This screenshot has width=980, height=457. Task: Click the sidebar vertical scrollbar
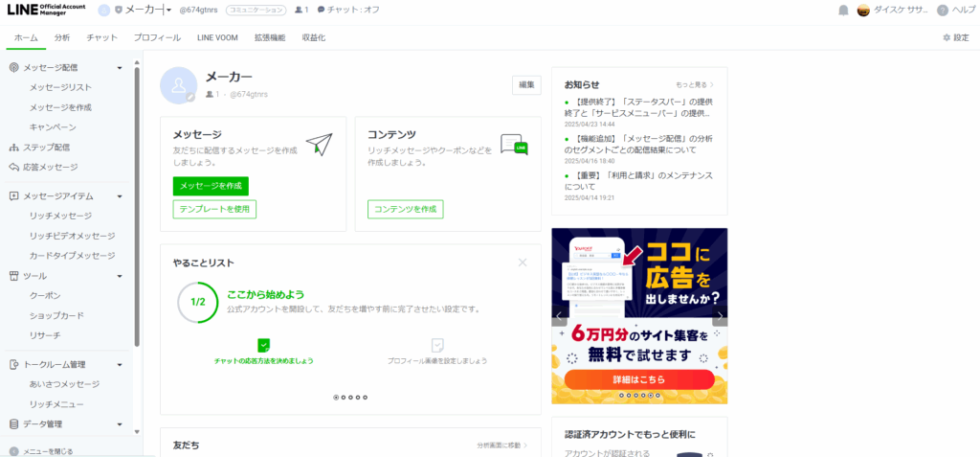click(137, 207)
